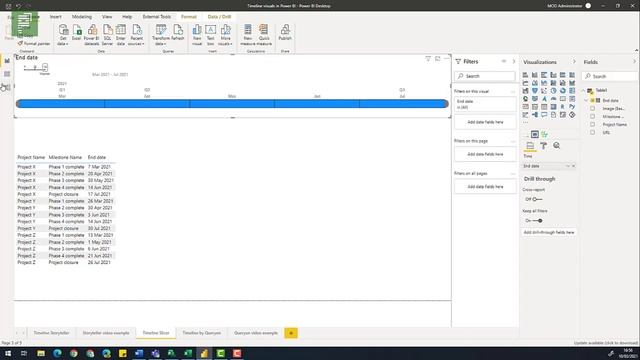Switch to Model view in sidebar

(x=7, y=87)
